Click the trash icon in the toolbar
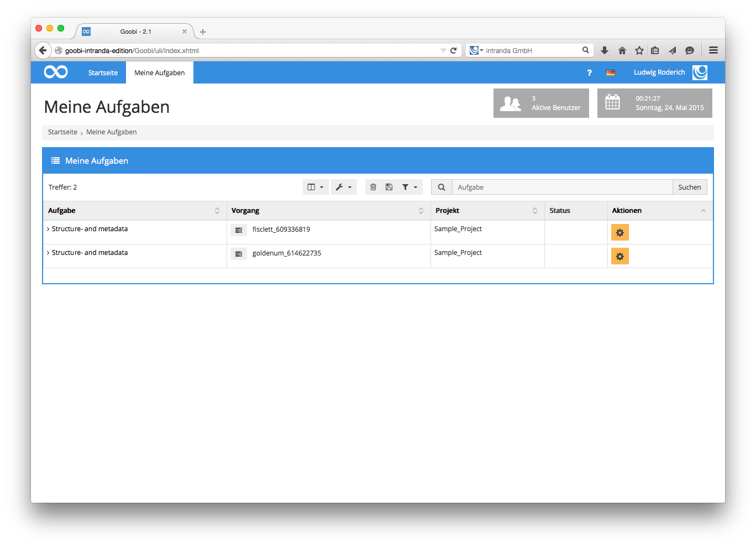756x547 pixels. click(373, 187)
